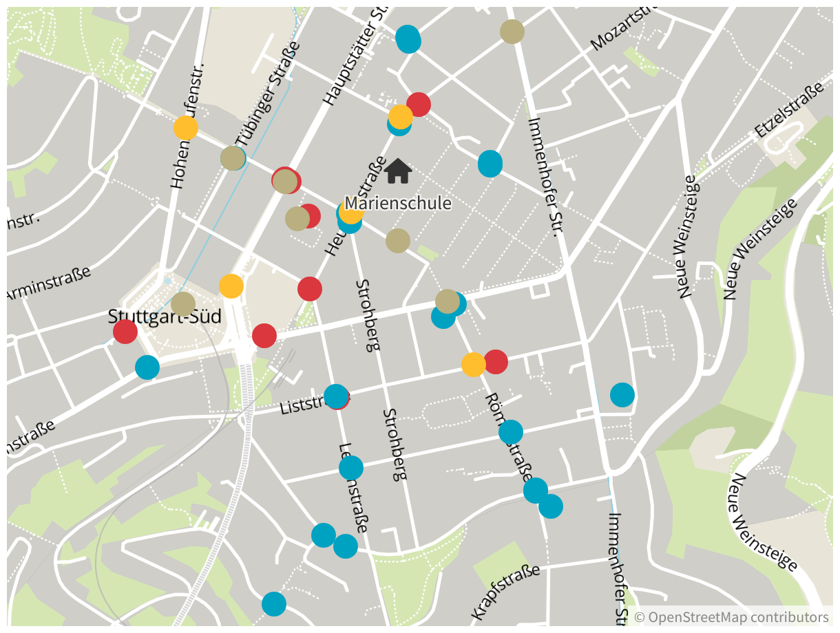The image size is (840, 633).
Task: Select the blue marker on the Römerstraße label
Action: (511, 432)
